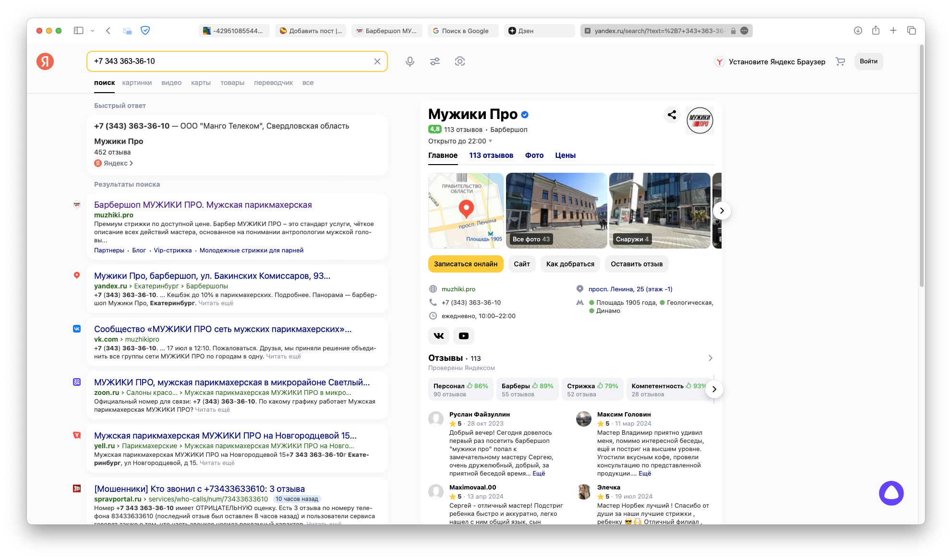Open the Снаружи 4 photo thumbnail
The width and height of the screenshot is (952, 560).
click(660, 211)
